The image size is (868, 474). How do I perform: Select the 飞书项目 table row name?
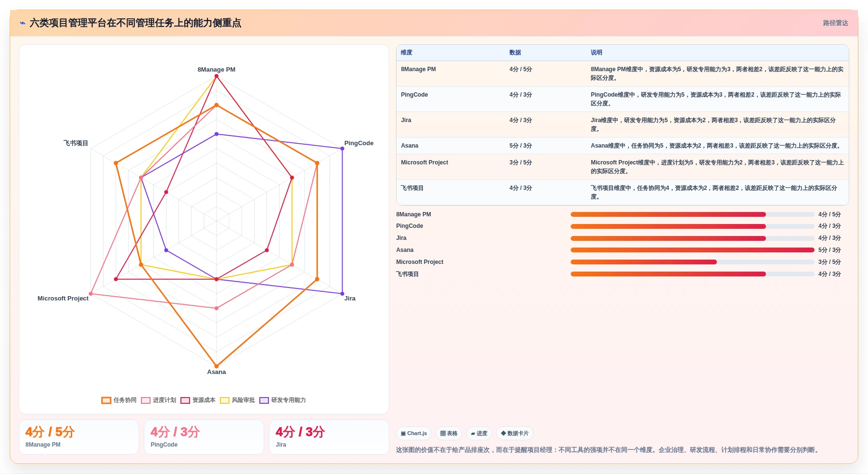[412, 188]
